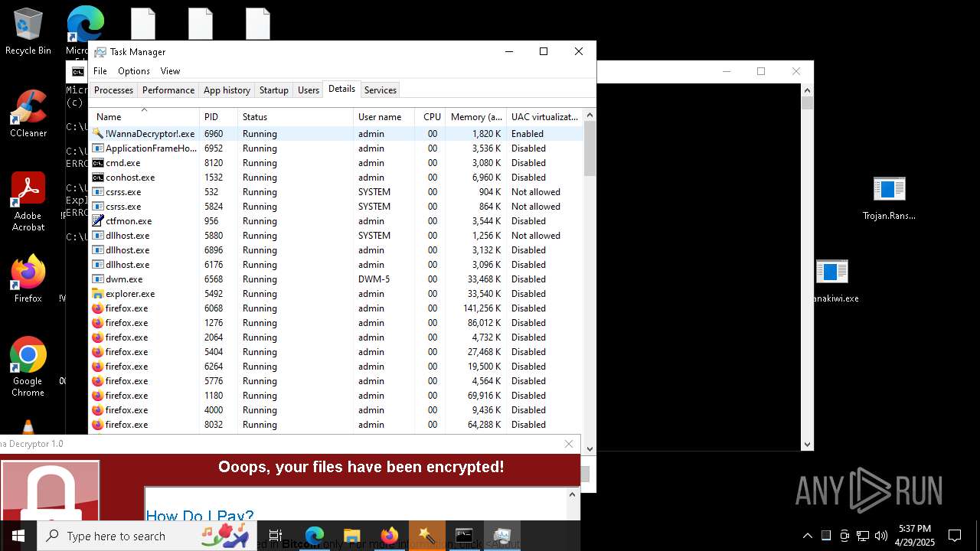Sort processes by Status column
The height and width of the screenshot is (551, 980).
click(x=296, y=117)
